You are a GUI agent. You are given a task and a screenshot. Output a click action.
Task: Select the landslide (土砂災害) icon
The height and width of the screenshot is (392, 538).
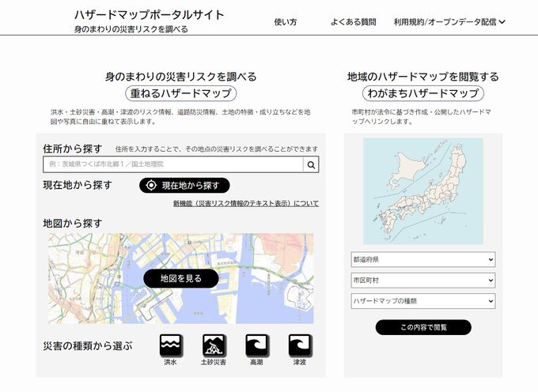click(x=214, y=345)
